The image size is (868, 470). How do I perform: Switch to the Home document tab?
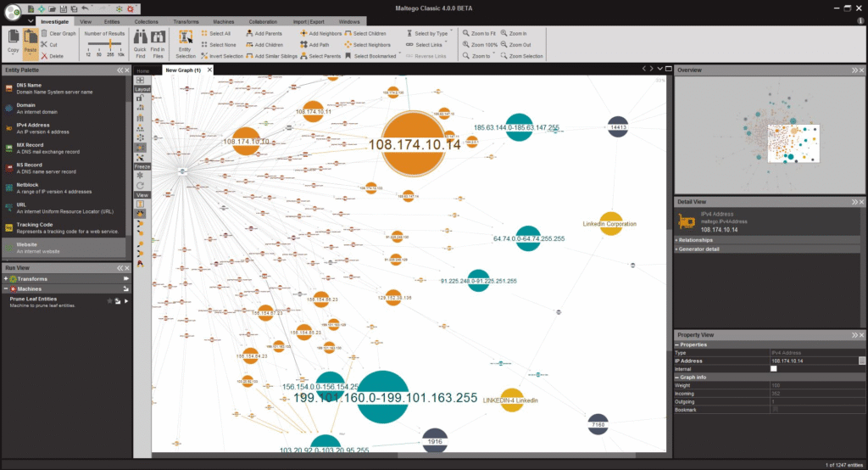pyautogui.click(x=143, y=71)
